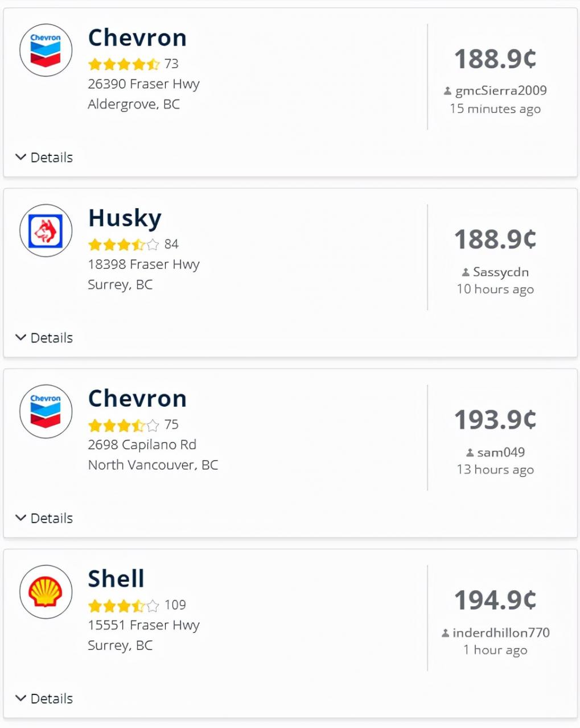Viewport: 580px width, 728px height.
Task: Click the Chevron North Vancouver station title
Action: point(137,399)
